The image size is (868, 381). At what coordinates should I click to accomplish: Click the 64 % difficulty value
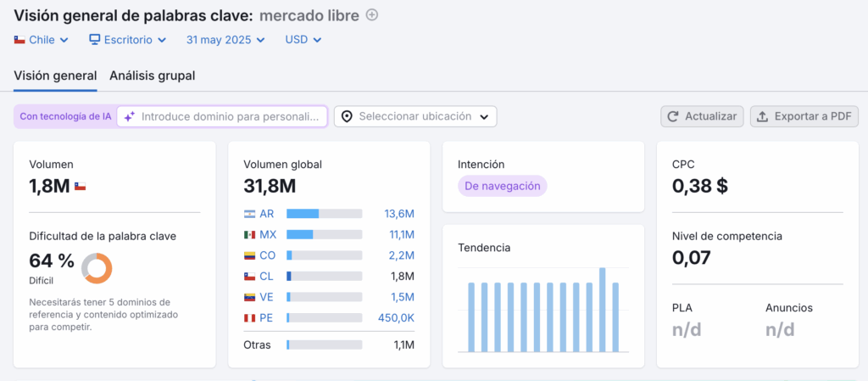52,261
